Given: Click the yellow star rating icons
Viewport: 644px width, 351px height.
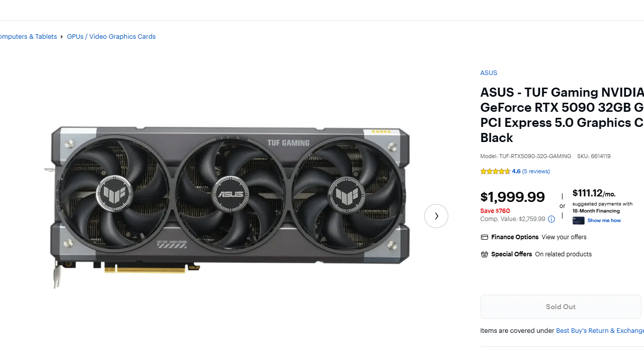Looking at the screenshot, I should (496, 172).
